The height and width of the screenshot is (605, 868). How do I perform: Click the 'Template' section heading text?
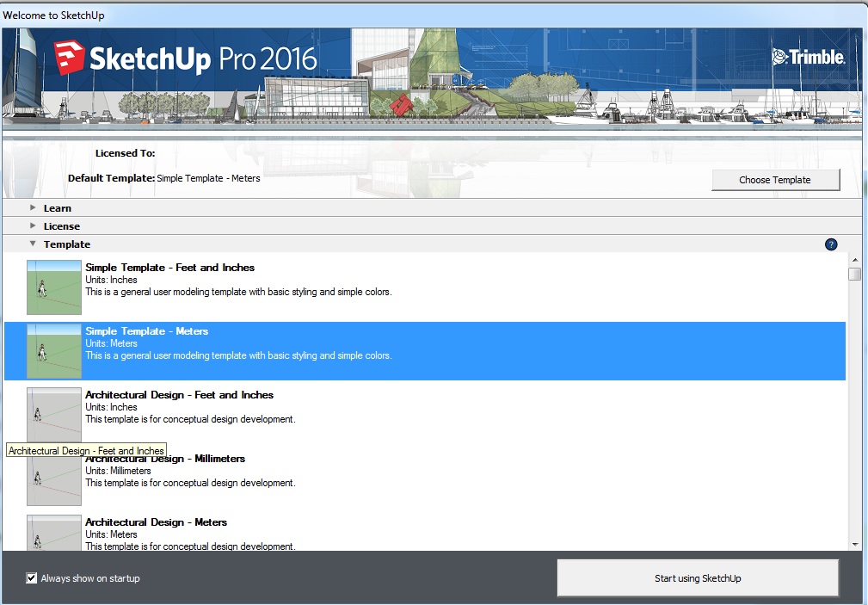(x=67, y=244)
